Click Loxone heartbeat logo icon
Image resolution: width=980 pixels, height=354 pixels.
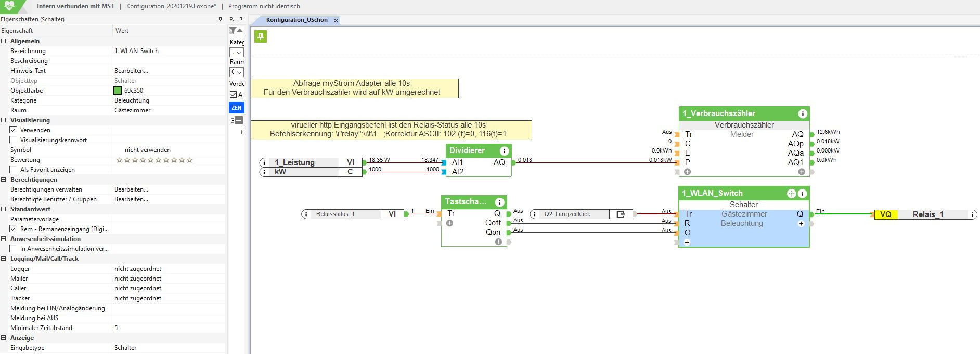point(9,6)
